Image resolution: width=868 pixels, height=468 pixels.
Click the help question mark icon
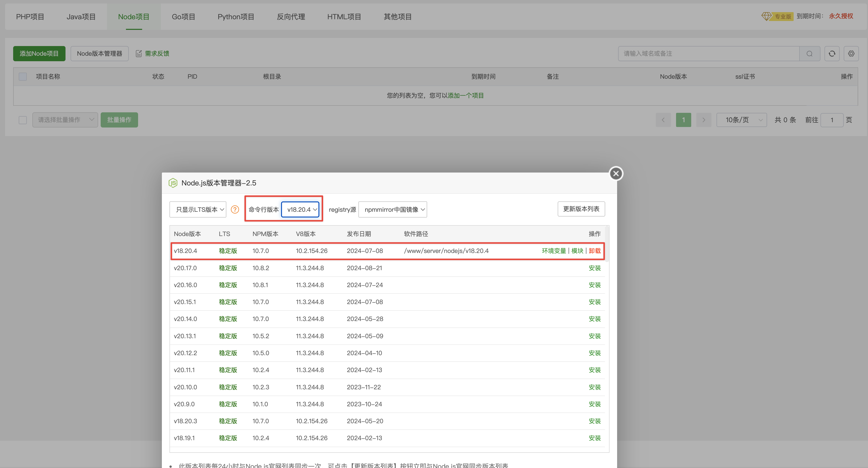coord(235,209)
